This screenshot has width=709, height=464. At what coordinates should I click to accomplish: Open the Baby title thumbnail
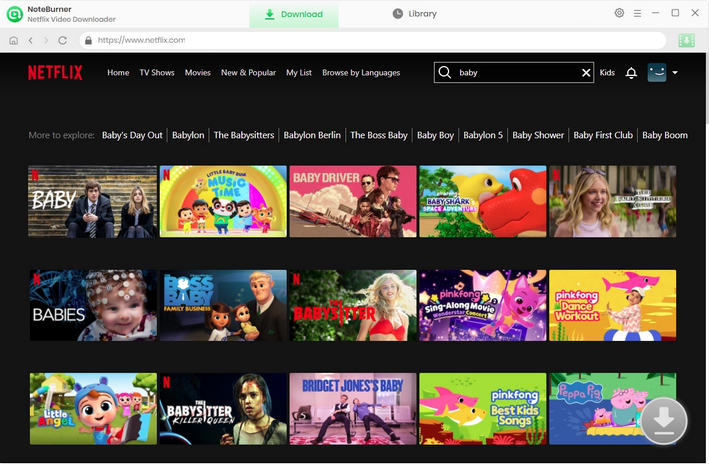[x=93, y=201]
